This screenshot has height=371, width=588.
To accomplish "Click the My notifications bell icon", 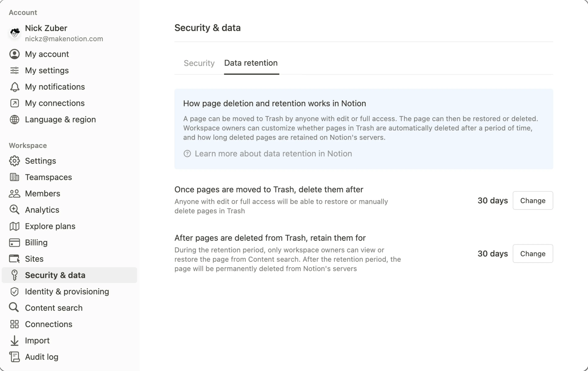I will [x=14, y=87].
